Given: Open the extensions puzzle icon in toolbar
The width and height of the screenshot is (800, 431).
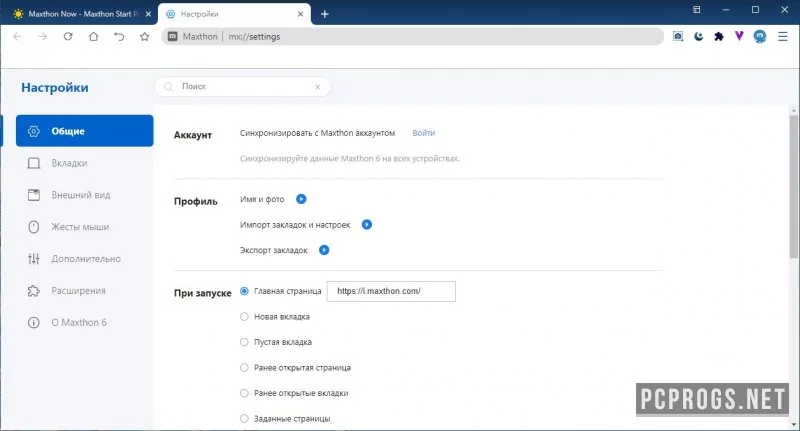Looking at the screenshot, I should (x=719, y=36).
